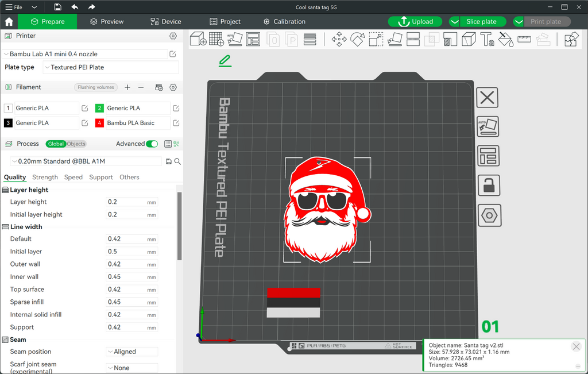
Task: Select the Color painting bucket tool
Action: (505, 39)
